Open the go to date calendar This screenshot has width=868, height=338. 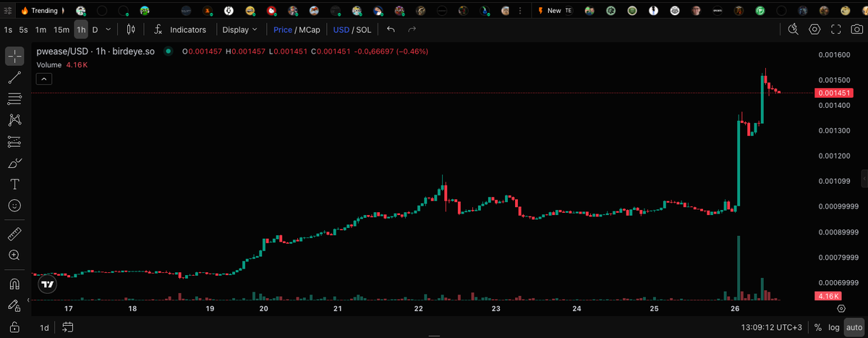click(68, 328)
